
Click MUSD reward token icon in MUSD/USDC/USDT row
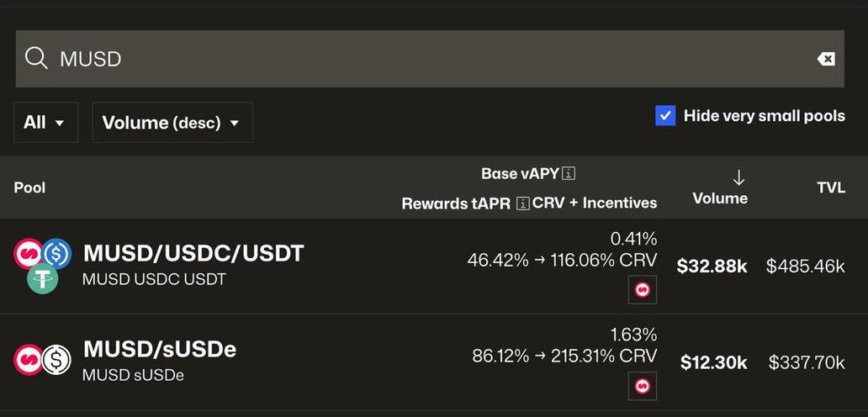pos(643,290)
